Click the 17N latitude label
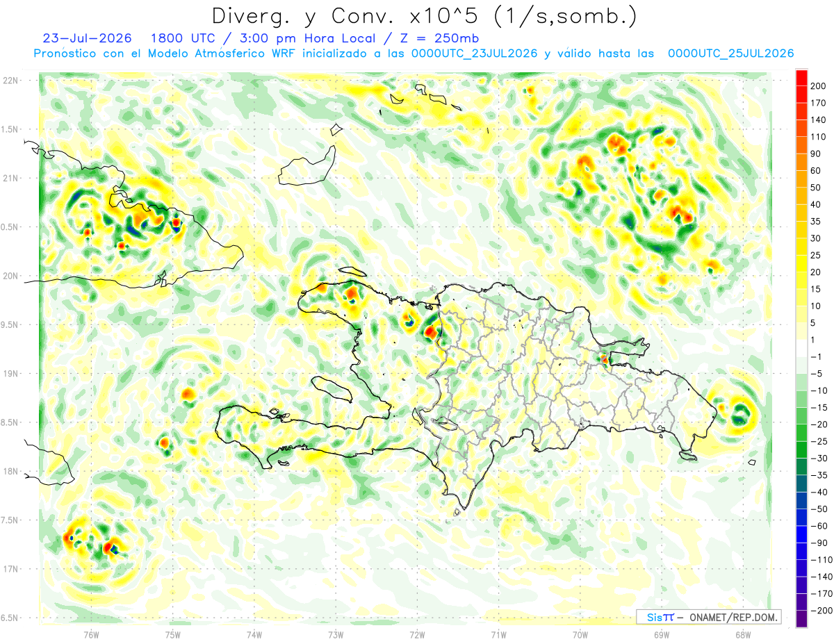This screenshot has height=644, width=834. 12,569
